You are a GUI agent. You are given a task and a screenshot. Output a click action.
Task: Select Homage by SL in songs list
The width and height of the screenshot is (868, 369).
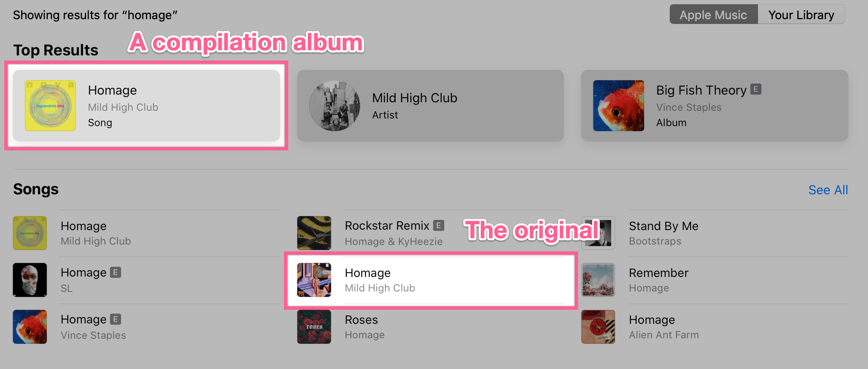coord(146,280)
